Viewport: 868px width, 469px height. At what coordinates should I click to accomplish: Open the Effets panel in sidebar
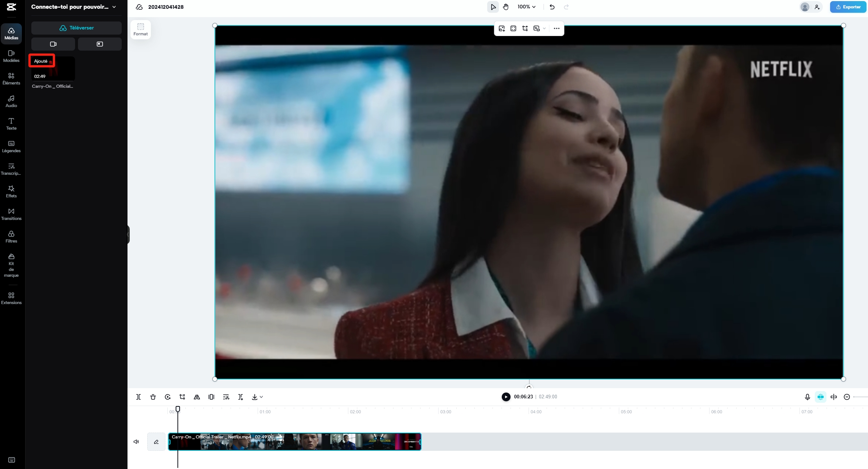click(11, 191)
